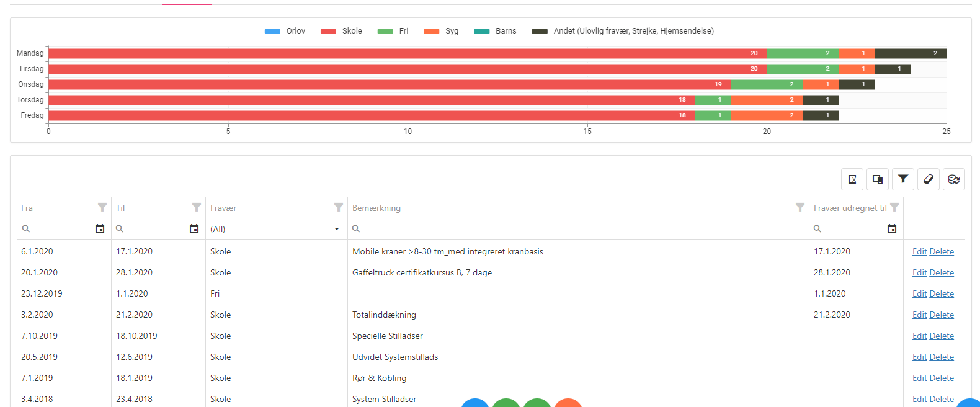Sort by the Fravær udregnet til header

click(850, 208)
